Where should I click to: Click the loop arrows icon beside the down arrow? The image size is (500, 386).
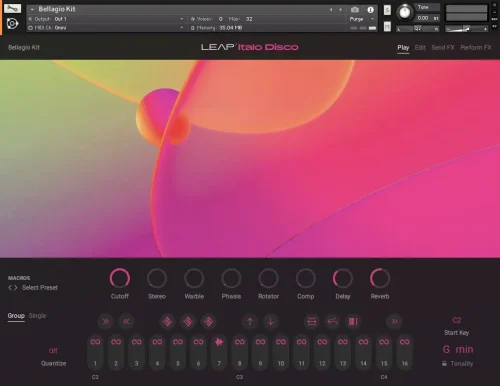312,321
